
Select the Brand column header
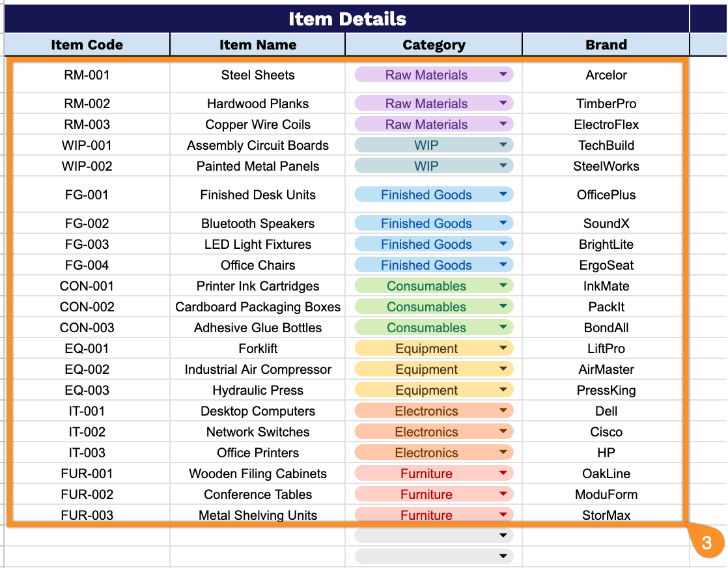click(x=606, y=44)
